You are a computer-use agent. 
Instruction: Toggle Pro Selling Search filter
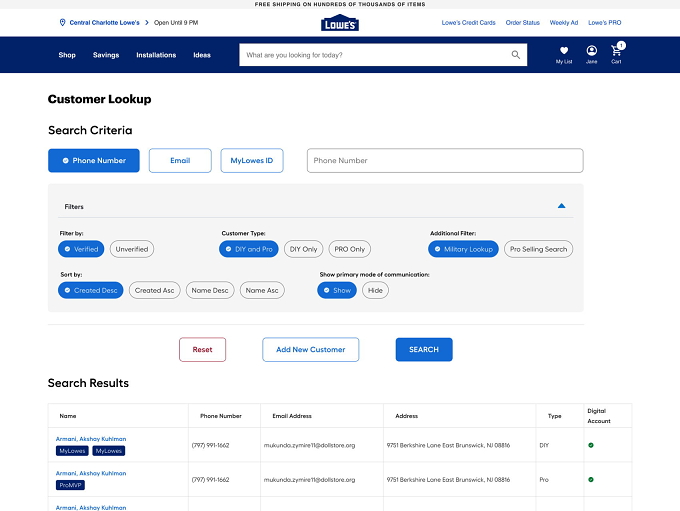[538, 249]
